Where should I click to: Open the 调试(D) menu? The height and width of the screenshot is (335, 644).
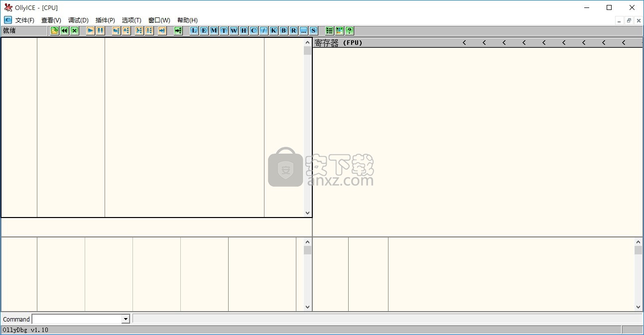click(x=78, y=20)
